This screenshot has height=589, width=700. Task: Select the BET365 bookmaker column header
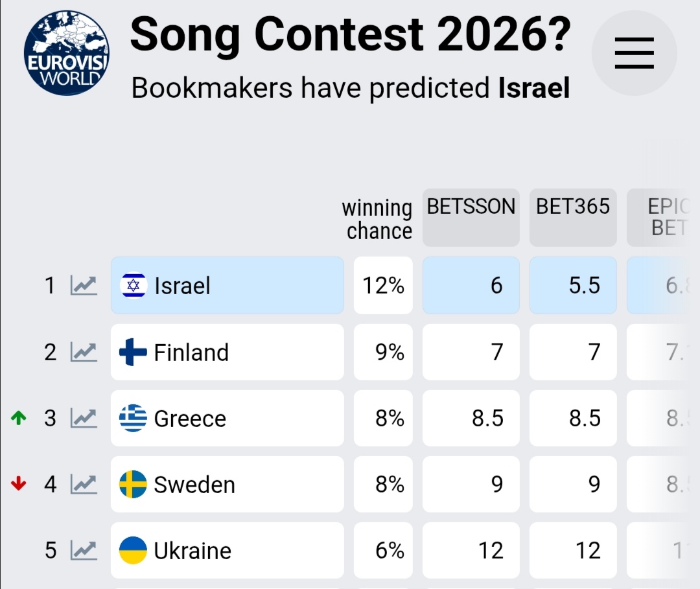[x=573, y=217]
